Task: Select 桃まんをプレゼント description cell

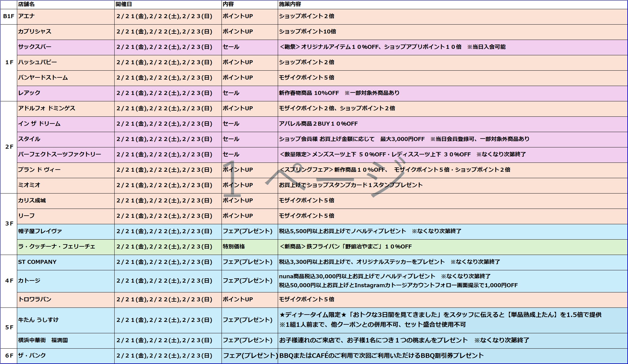Action: click(x=453, y=341)
